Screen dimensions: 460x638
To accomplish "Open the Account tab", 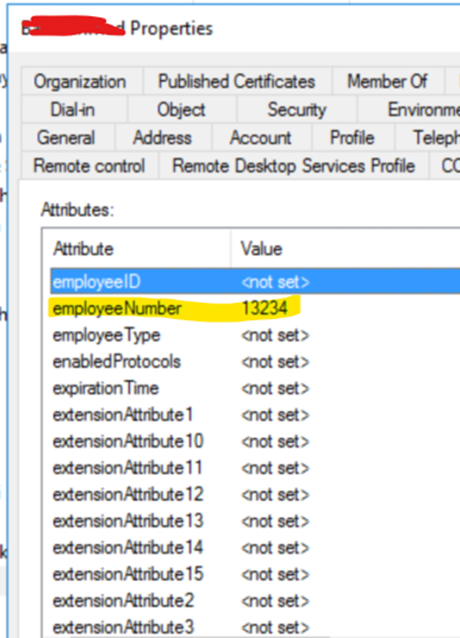I will [x=261, y=138].
